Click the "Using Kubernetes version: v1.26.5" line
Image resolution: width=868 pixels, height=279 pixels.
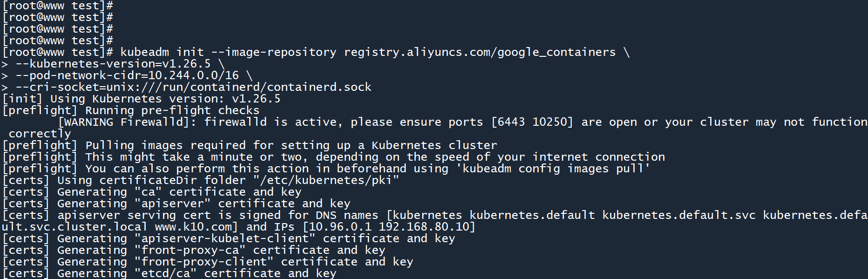pos(165,99)
